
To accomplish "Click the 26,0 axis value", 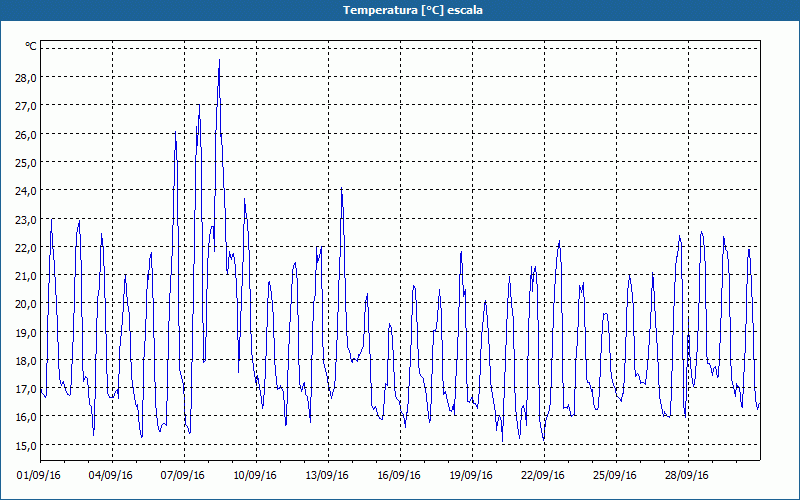I will 27,134.
